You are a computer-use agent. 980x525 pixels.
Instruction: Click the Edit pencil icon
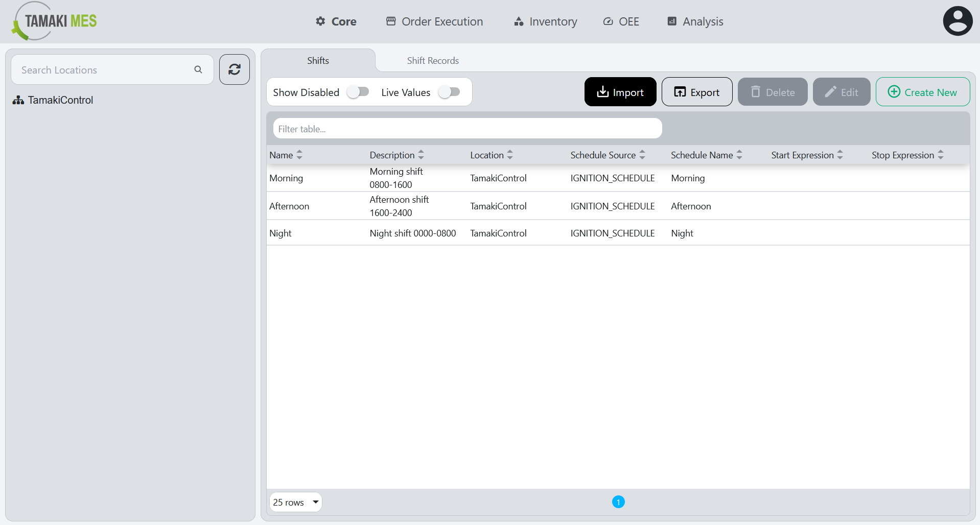pyautogui.click(x=830, y=92)
